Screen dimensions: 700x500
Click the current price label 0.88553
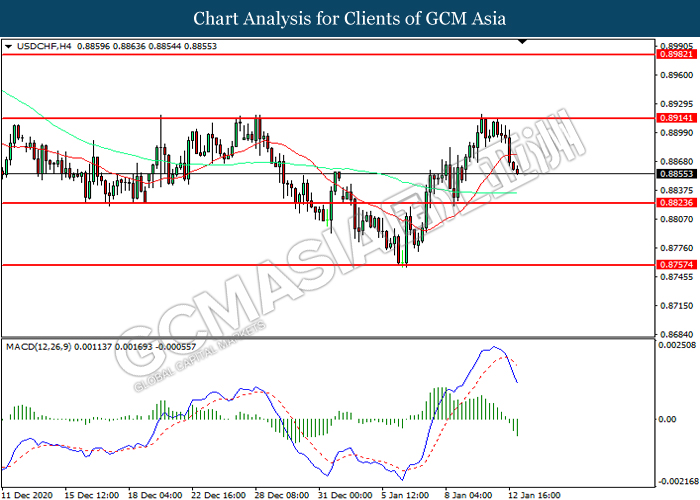click(677, 174)
